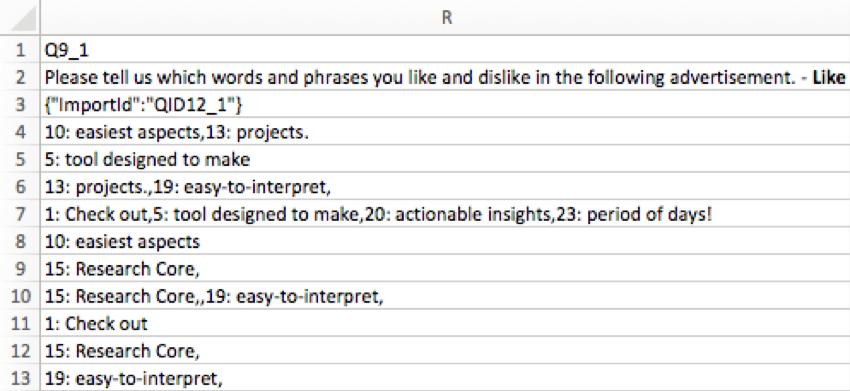The width and height of the screenshot is (850, 391).
Task: Select row 10 header
Action: [x=20, y=296]
